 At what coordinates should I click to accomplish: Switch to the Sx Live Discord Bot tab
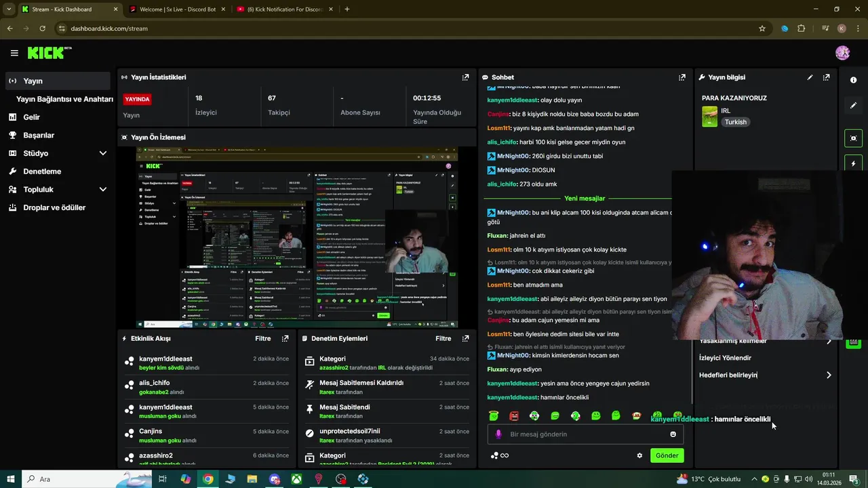tap(178, 9)
